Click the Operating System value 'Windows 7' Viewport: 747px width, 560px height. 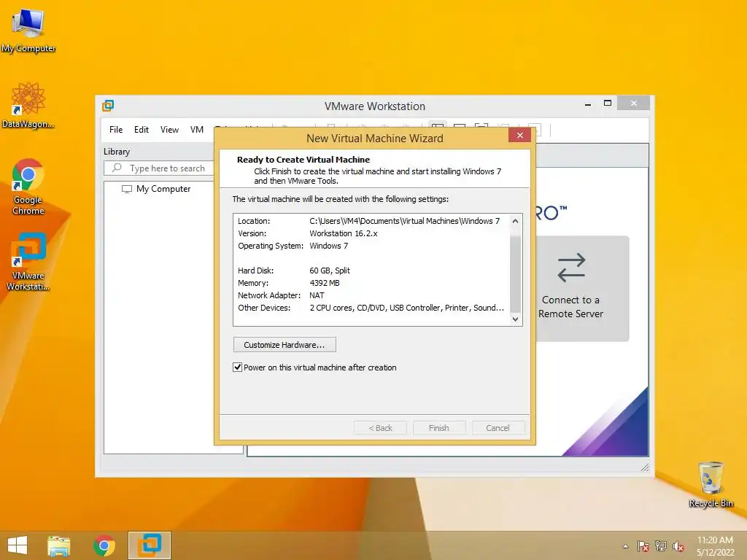(329, 246)
